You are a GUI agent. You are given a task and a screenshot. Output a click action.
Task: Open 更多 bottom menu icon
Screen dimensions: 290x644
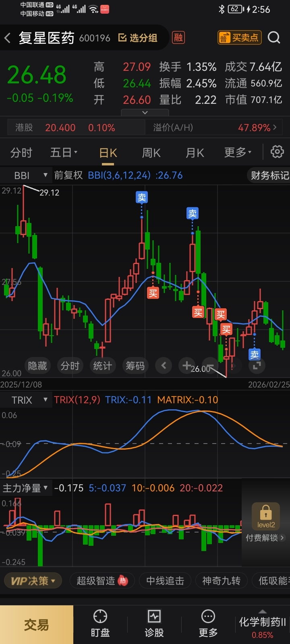[x=208, y=624]
